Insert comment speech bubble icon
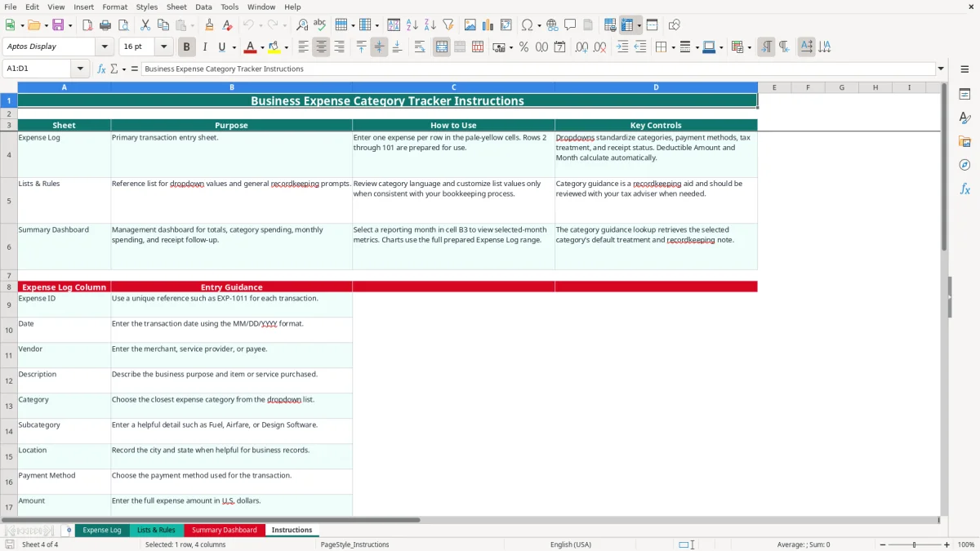The image size is (980, 551). pos(570,25)
